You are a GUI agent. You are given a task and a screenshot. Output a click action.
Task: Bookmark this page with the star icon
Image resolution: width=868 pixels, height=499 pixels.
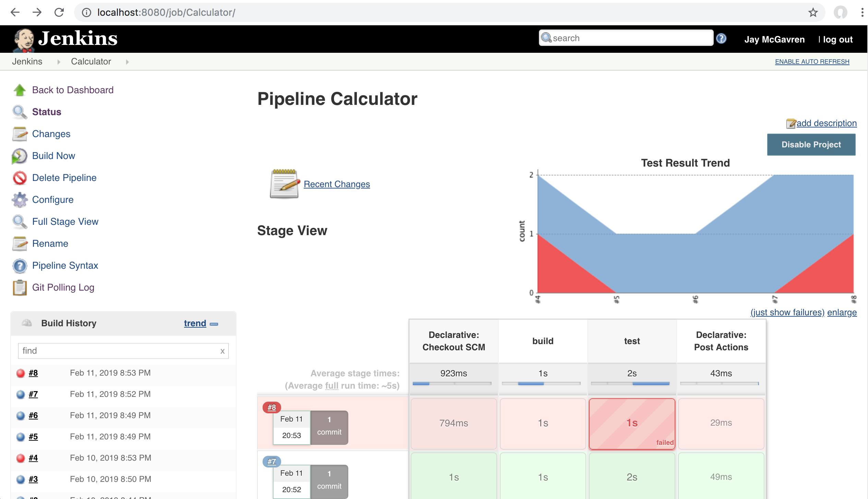point(813,13)
